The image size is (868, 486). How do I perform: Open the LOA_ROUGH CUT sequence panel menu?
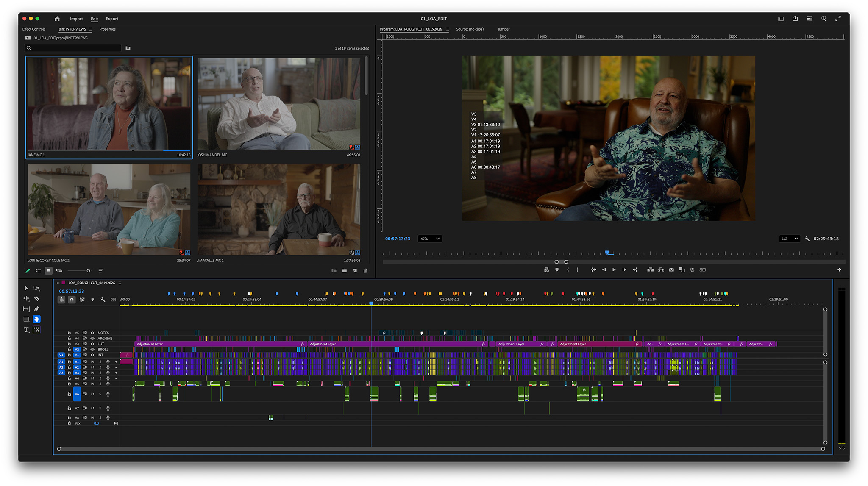[x=120, y=283]
